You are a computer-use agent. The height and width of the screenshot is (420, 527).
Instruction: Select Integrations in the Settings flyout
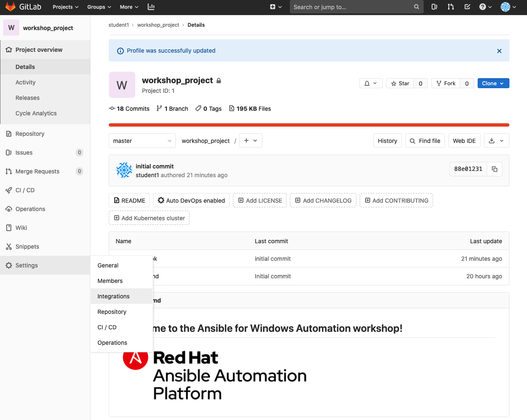113,296
